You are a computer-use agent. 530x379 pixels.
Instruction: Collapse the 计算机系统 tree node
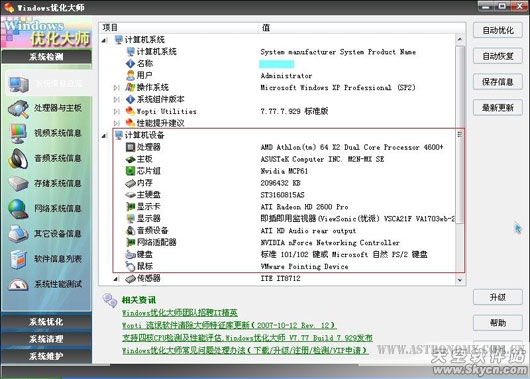pos(104,40)
